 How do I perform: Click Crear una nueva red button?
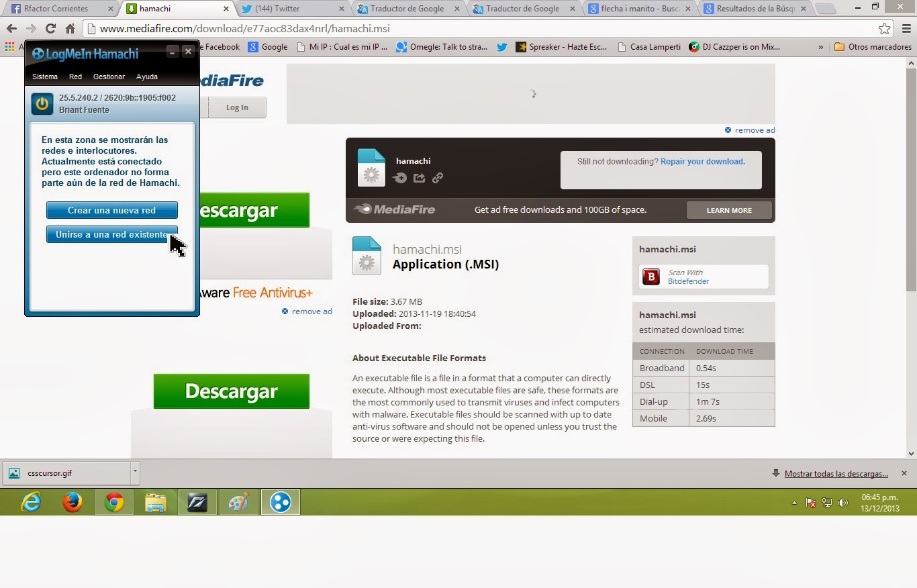(112, 210)
